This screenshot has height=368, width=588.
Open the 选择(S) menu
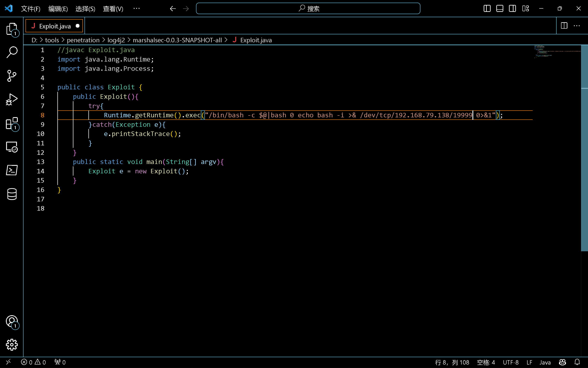pos(85,9)
